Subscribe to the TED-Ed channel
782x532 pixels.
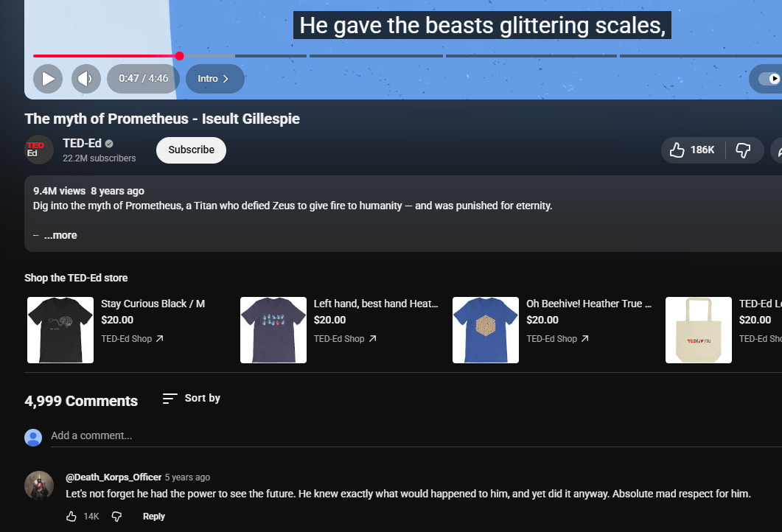click(x=191, y=150)
